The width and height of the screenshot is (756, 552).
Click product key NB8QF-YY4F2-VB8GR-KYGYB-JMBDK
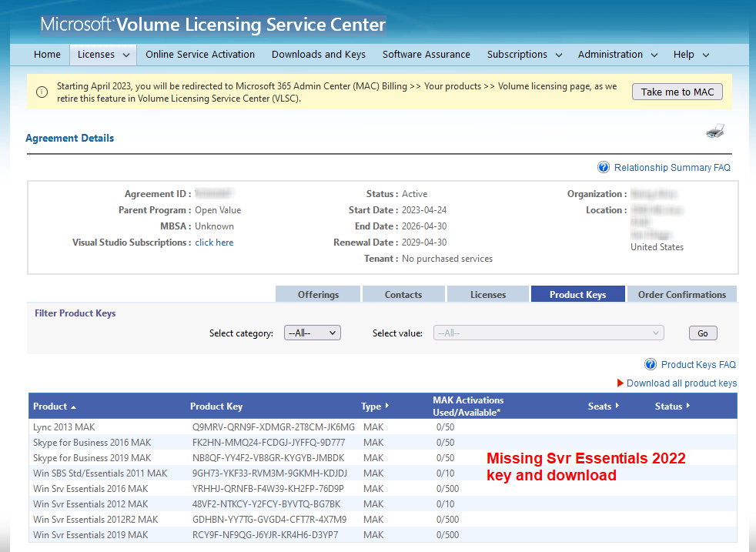pyautogui.click(x=269, y=458)
